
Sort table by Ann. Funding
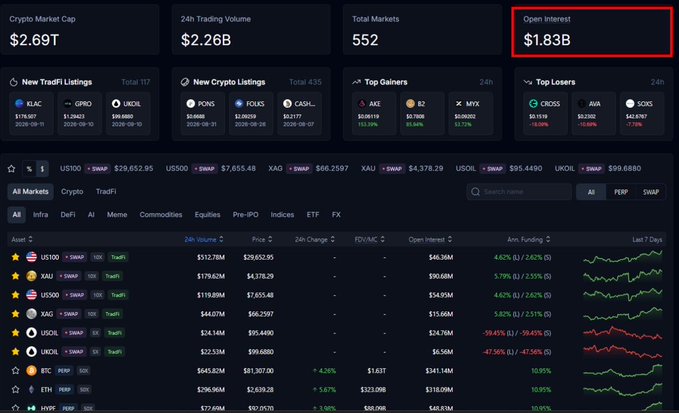[x=529, y=239]
